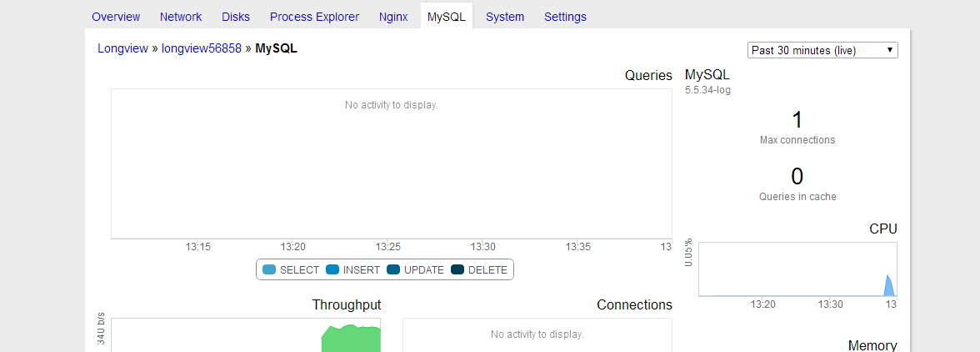This screenshot has height=352, width=980.
Task: Open the Overview tab
Action: click(x=116, y=17)
